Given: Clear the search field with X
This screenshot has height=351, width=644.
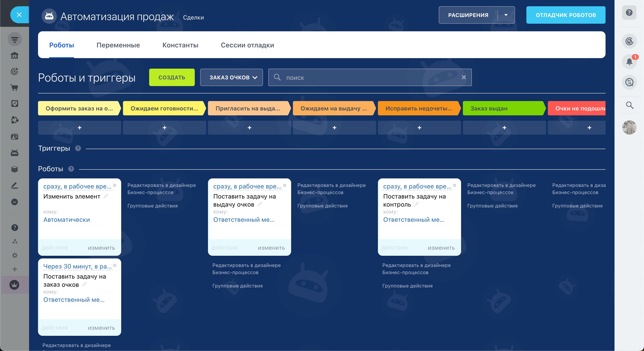Looking at the screenshot, I should coord(464,78).
